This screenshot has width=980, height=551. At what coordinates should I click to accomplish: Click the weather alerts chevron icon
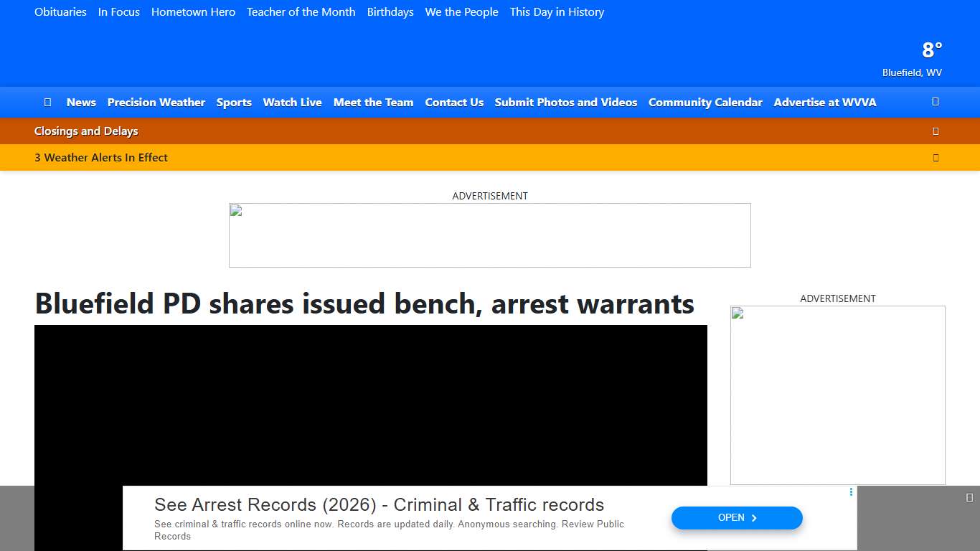[x=936, y=158]
